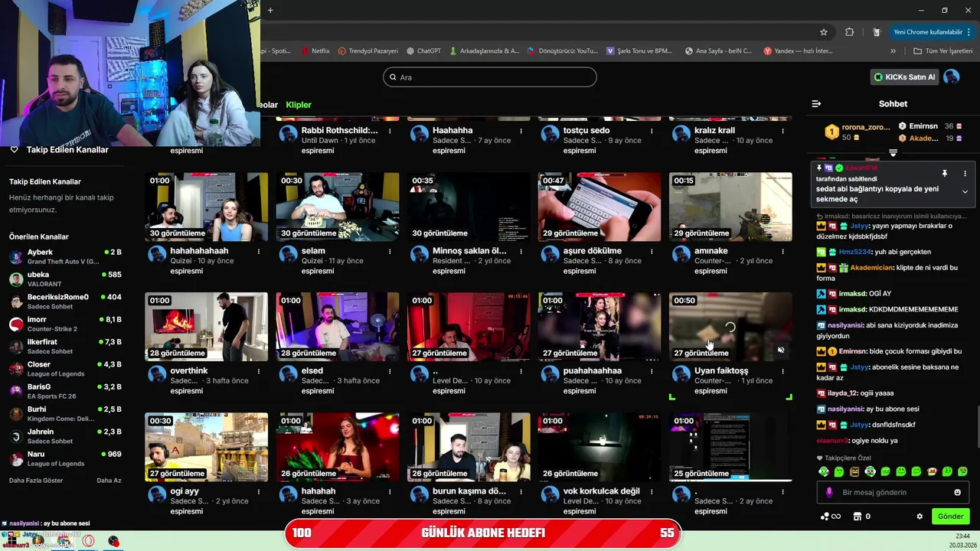Click espiresmi under Minnoş saklan clip

point(449,271)
